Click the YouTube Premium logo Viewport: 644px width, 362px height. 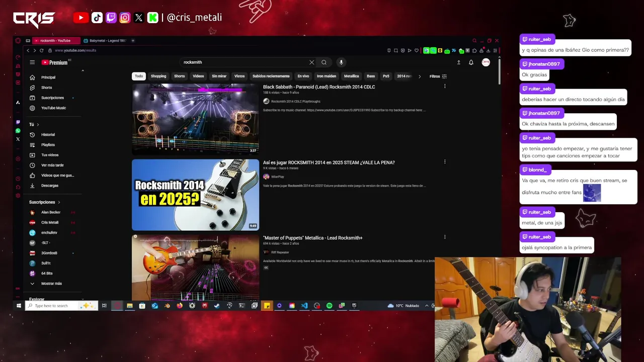(54, 62)
